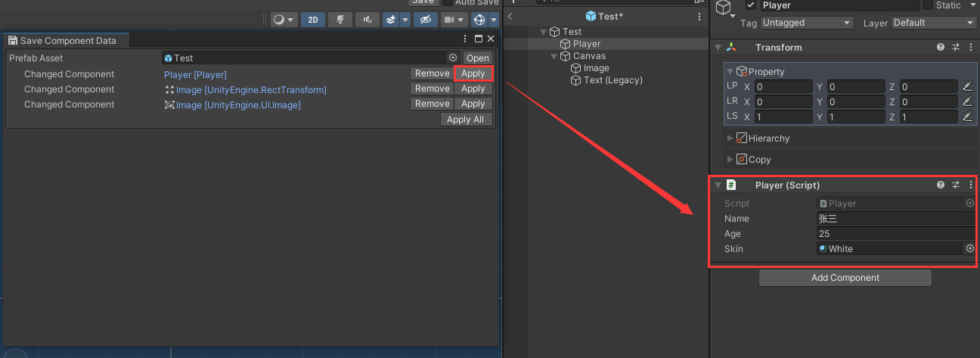Screen dimensions: 980x358
Task: Select Text (Legacy) in hierarchy
Action: point(612,80)
